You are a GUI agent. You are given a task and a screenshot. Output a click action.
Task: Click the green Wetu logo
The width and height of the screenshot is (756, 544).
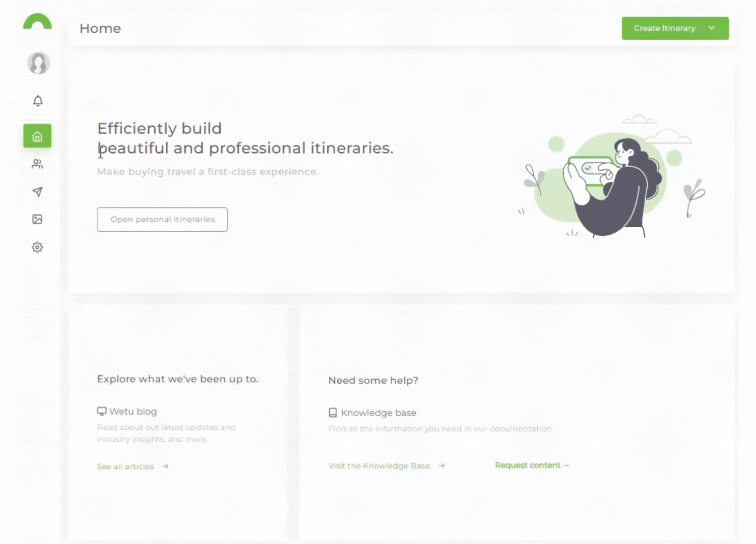(37, 21)
